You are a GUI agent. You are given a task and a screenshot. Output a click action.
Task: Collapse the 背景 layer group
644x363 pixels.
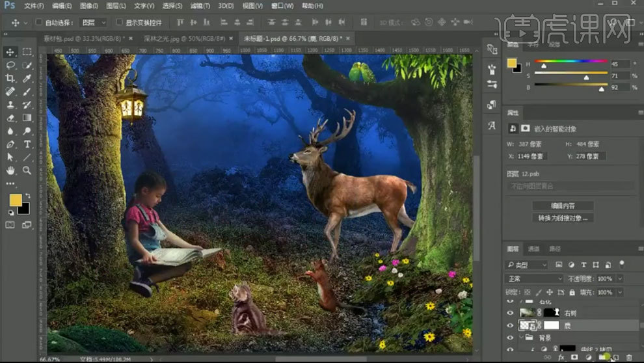[522, 338]
